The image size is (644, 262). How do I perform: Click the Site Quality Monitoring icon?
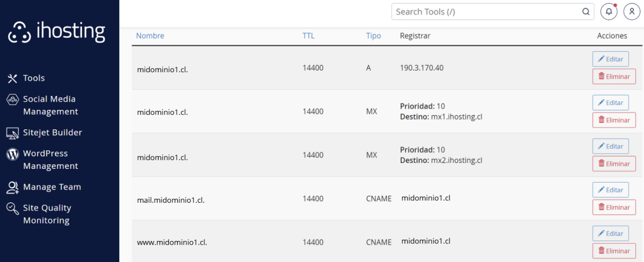tap(12, 208)
